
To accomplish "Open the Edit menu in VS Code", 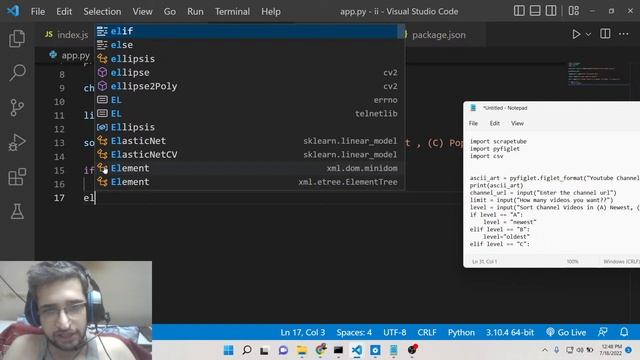I will point(64,11).
